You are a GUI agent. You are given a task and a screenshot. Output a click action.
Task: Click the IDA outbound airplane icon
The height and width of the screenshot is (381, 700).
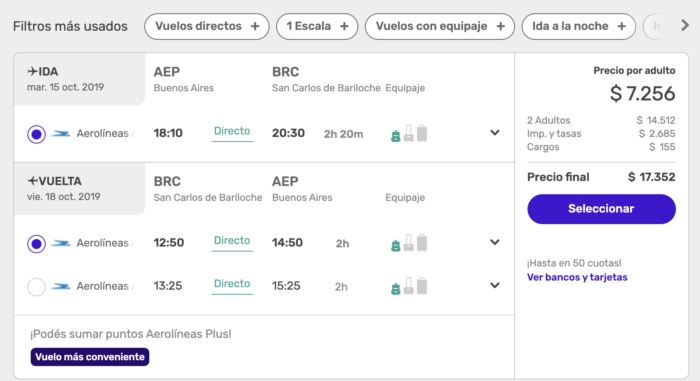32,71
